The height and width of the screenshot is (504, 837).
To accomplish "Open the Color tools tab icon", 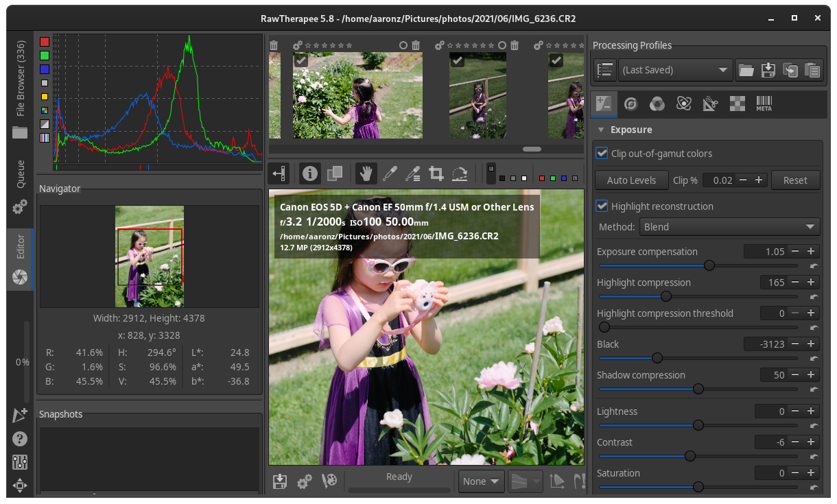I will tap(657, 104).
